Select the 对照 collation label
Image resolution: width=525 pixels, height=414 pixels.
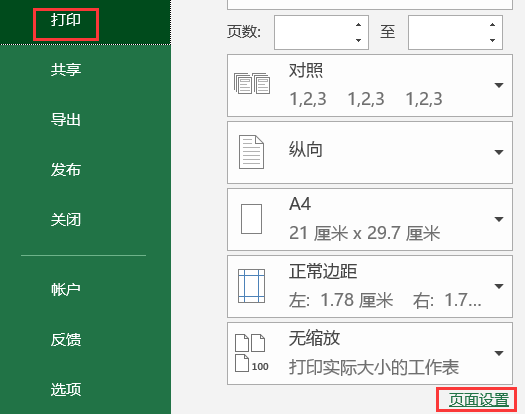[306, 71]
